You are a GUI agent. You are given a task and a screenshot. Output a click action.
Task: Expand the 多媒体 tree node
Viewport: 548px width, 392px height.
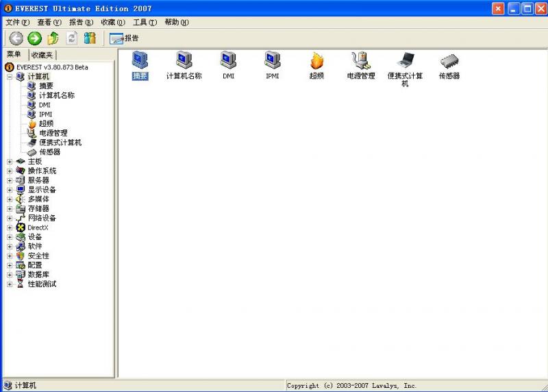[10, 199]
